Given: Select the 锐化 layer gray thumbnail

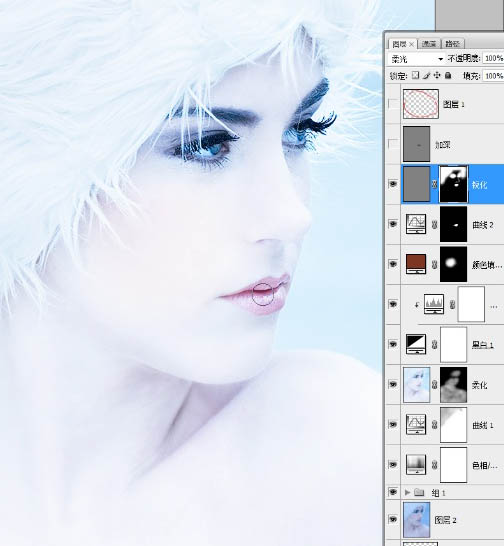Looking at the screenshot, I should (x=416, y=184).
